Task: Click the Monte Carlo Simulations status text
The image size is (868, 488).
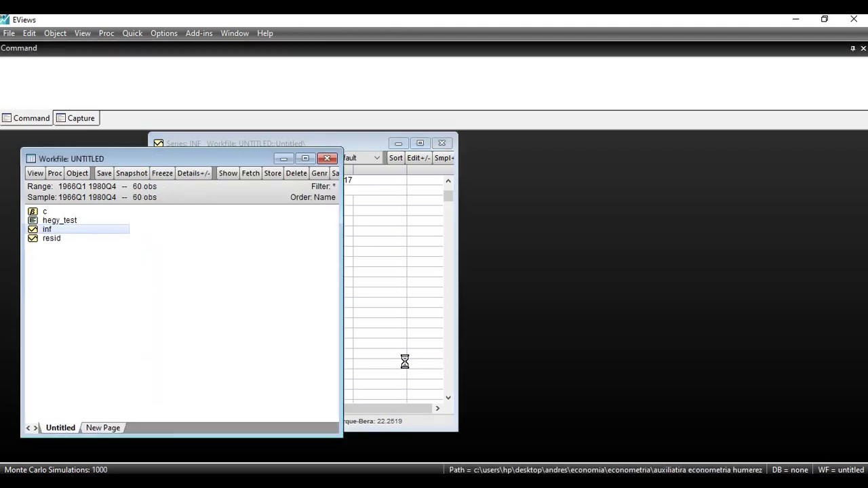Action: (56, 470)
